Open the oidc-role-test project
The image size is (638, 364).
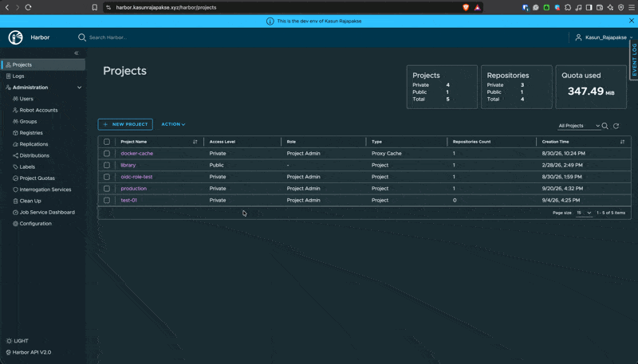pyautogui.click(x=136, y=177)
